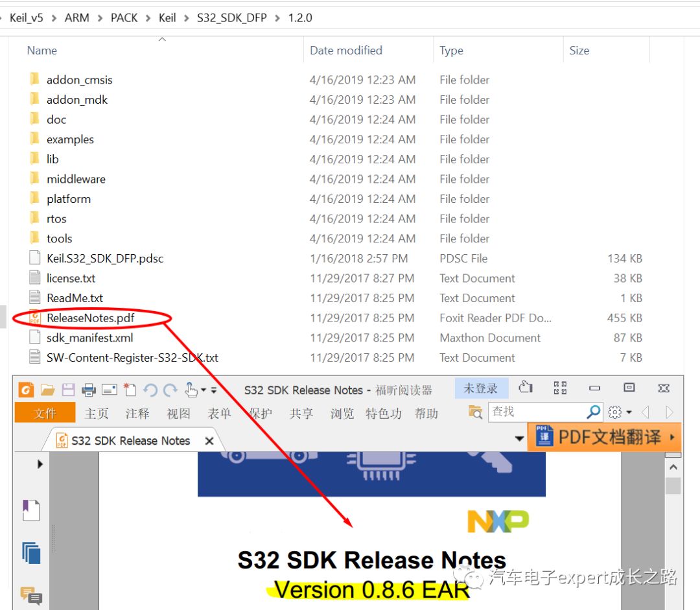Open the comments panel icon
700x610 pixels.
pos(31,596)
